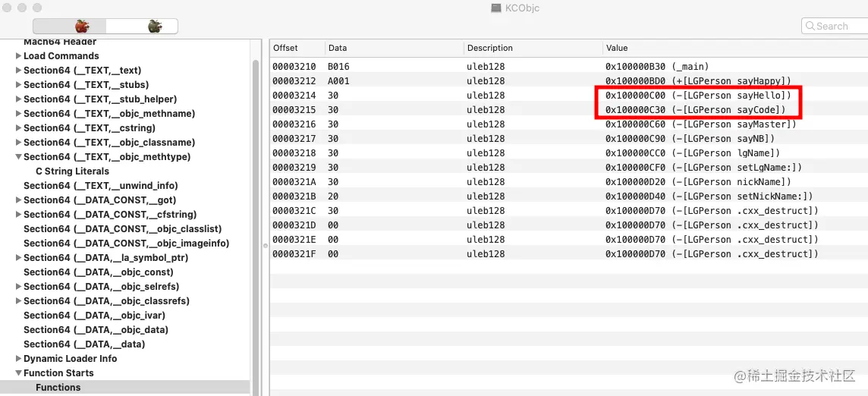Click offset cell 0000321A
The height and width of the screenshot is (396, 868).
[x=294, y=181]
